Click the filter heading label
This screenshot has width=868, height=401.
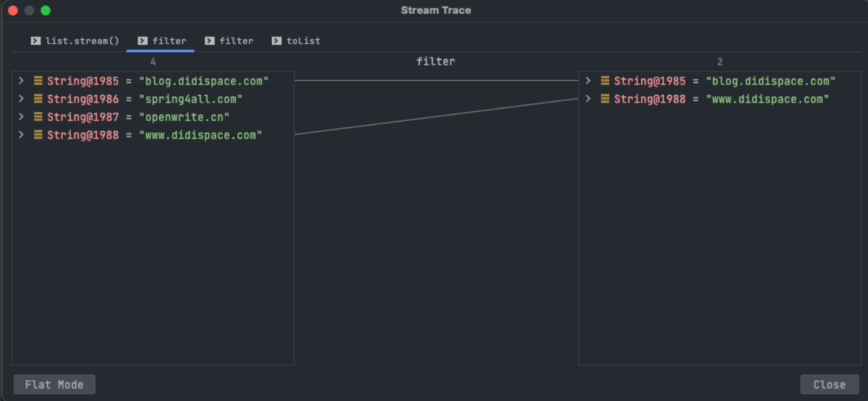point(435,61)
